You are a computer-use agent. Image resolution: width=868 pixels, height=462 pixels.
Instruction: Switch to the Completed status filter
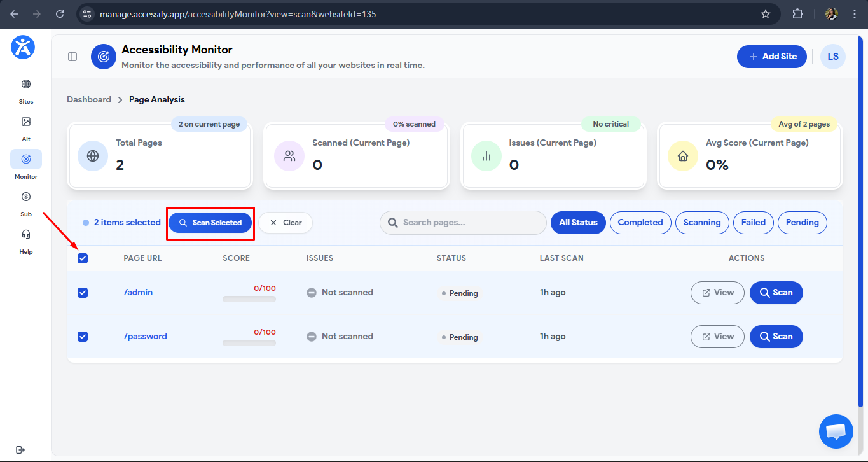(640, 222)
